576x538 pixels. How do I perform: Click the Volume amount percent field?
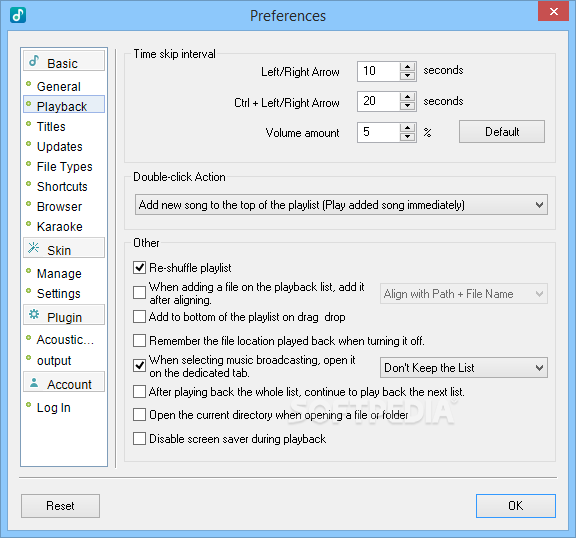(379, 132)
